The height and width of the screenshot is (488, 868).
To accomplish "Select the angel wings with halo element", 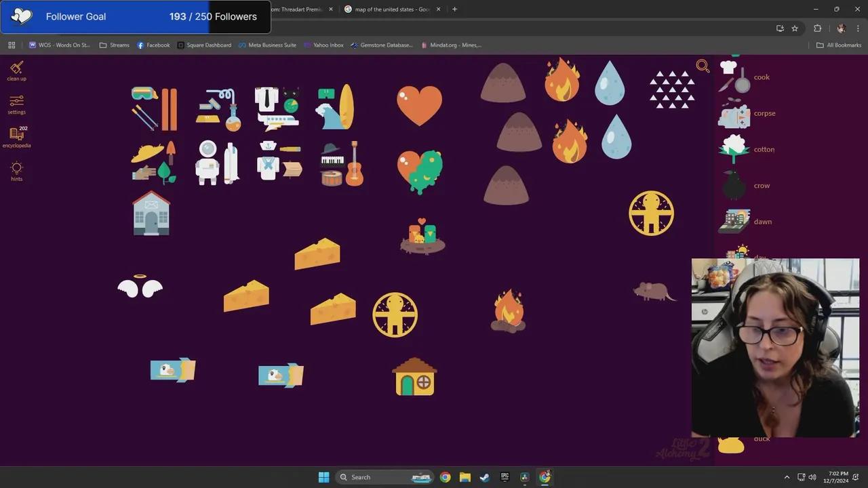I will [140, 287].
